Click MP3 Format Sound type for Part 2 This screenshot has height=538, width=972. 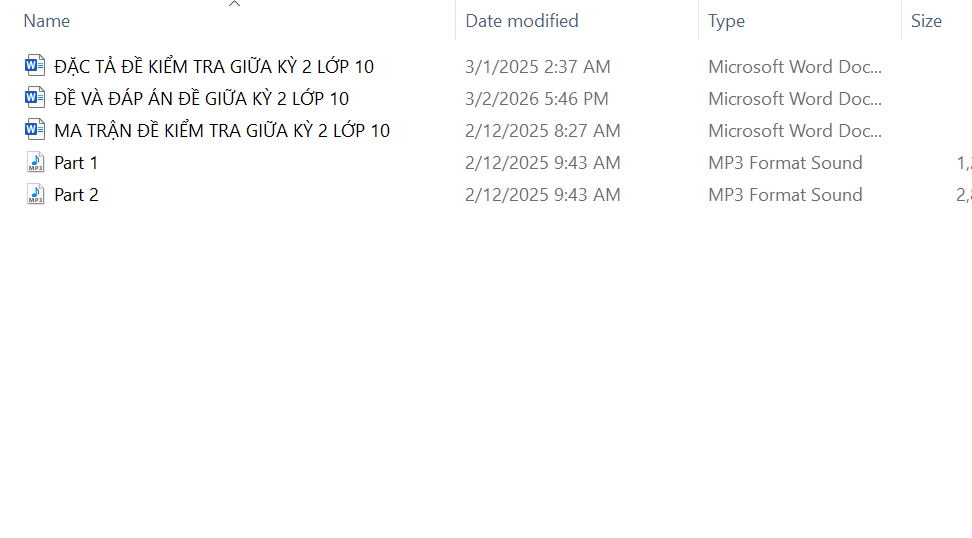785,195
